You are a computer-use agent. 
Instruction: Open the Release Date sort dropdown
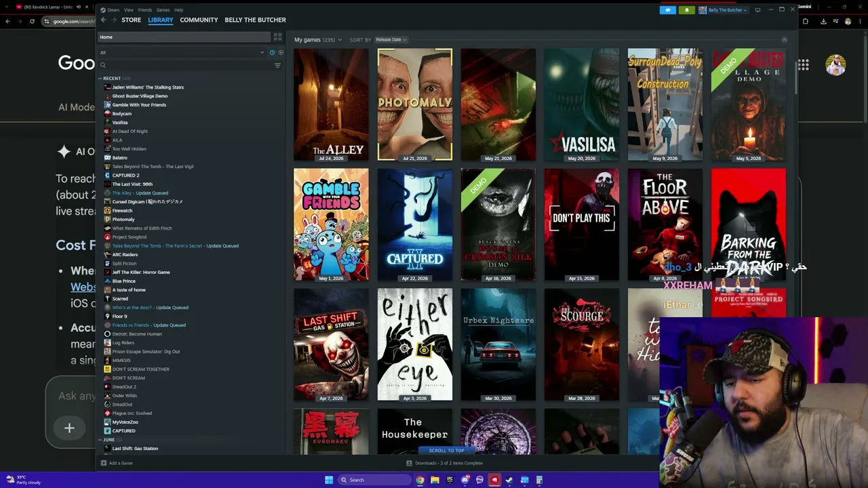point(391,39)
